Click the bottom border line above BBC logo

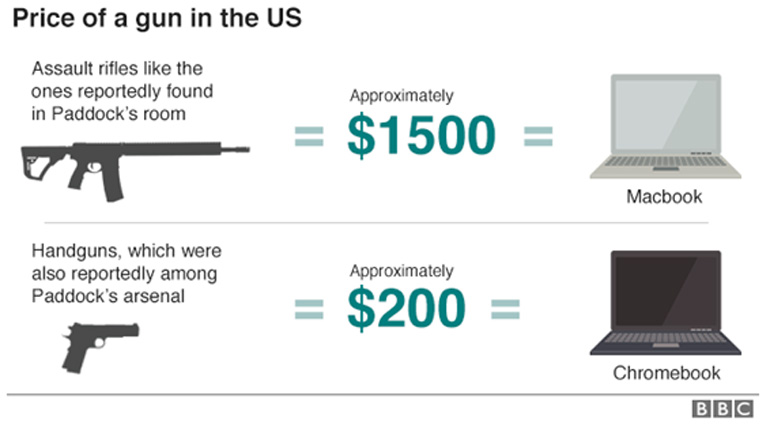click(x=385, y=394)
